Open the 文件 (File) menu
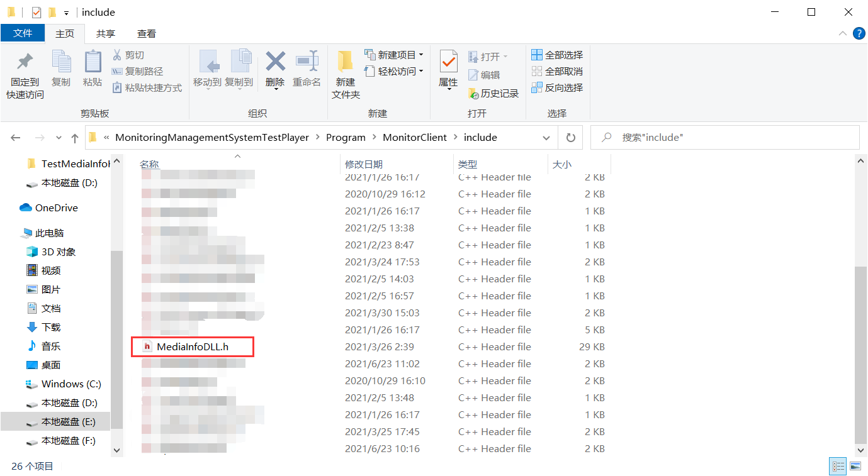The image size is (868, 476). [x=23, y=33]
